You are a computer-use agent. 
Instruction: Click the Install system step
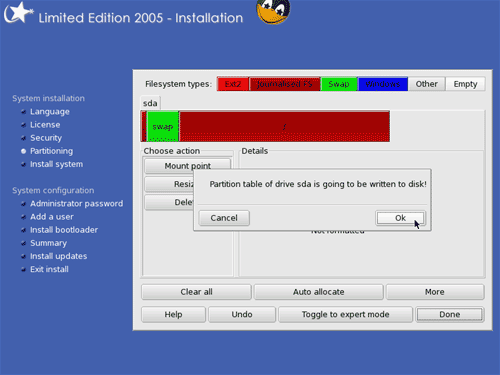pos(56,164)
